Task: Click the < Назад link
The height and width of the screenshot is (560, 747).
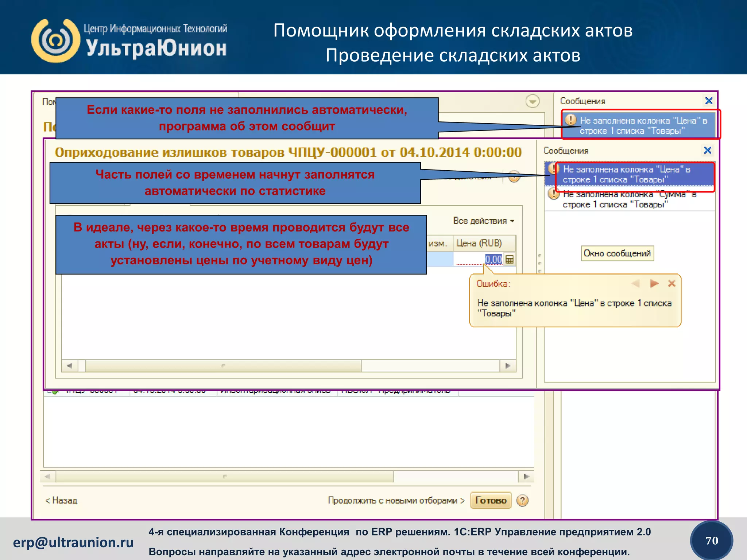Action: coord(61,500)
